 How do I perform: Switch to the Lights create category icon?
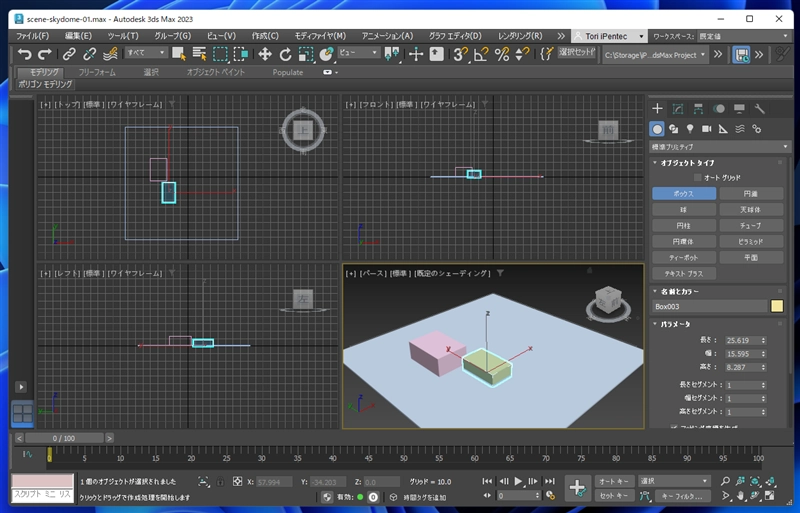tap(690, 129)
